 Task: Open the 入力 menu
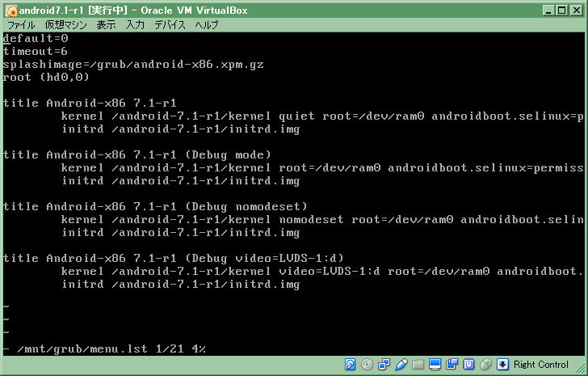[135, 25]
